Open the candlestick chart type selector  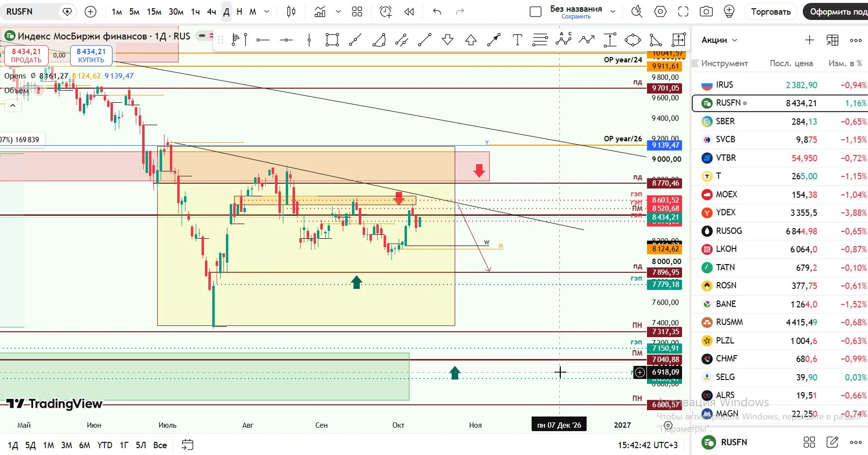coord(291,12)
